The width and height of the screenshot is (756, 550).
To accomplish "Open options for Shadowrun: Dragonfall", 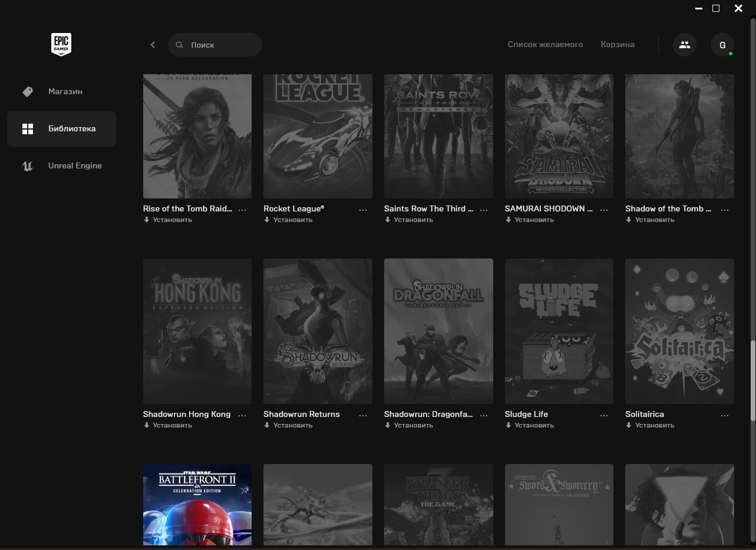I will tap(484, 415).
